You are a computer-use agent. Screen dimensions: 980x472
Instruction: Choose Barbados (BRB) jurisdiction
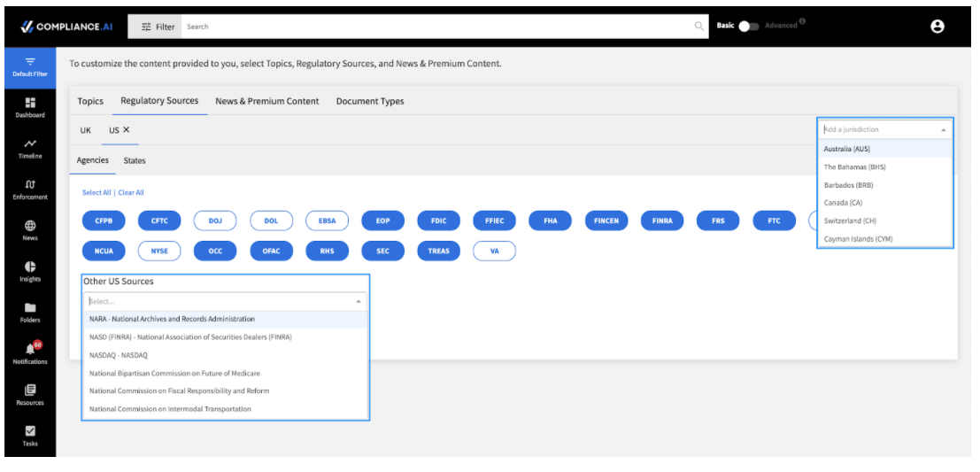pos(885,185)
